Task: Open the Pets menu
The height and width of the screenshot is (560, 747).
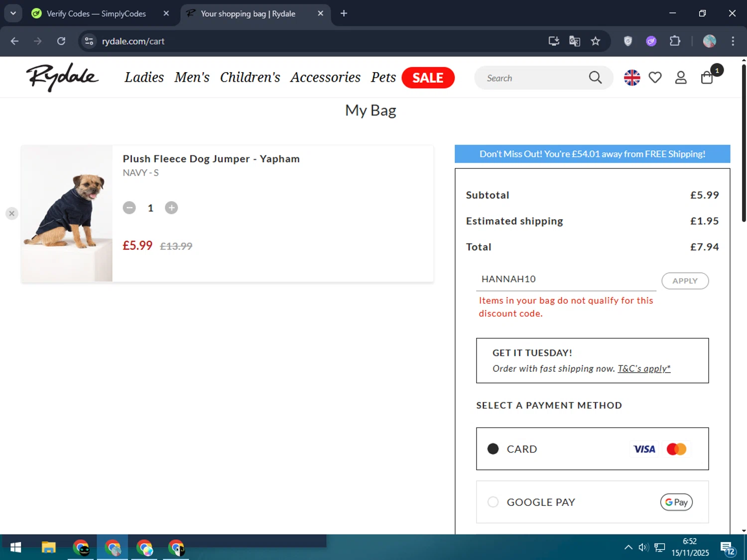Action: 383,77
